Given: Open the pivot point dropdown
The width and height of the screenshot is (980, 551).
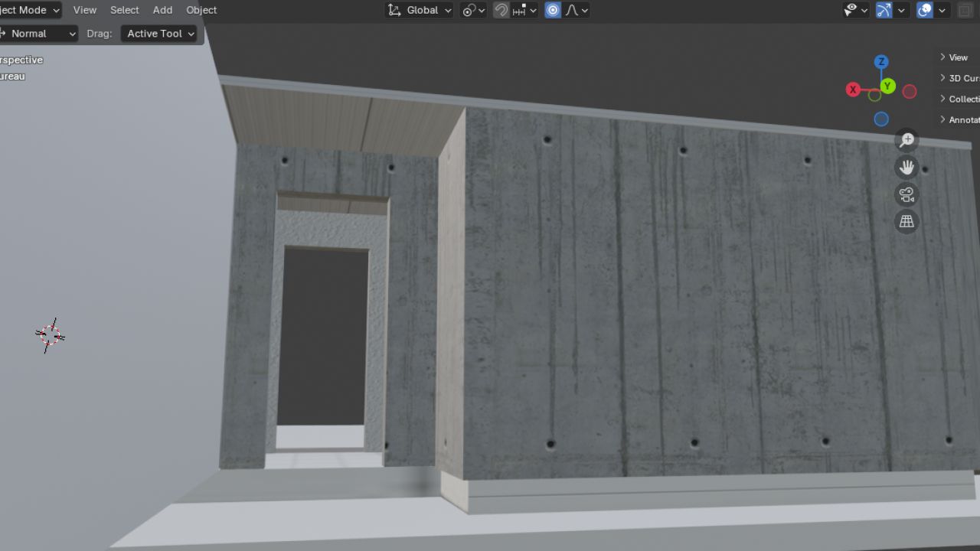Looking at the screenshot, I should 474,10.
